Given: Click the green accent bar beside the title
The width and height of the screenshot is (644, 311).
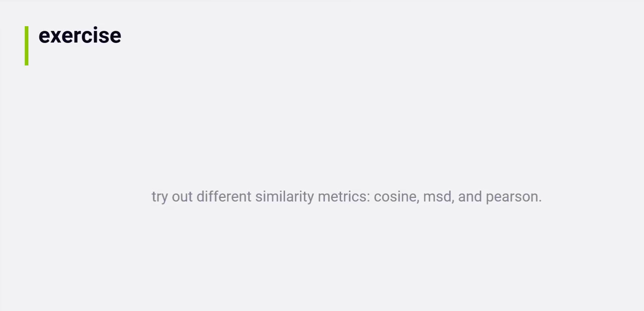Looking at the screenshot, I should [x=27, y=46].
